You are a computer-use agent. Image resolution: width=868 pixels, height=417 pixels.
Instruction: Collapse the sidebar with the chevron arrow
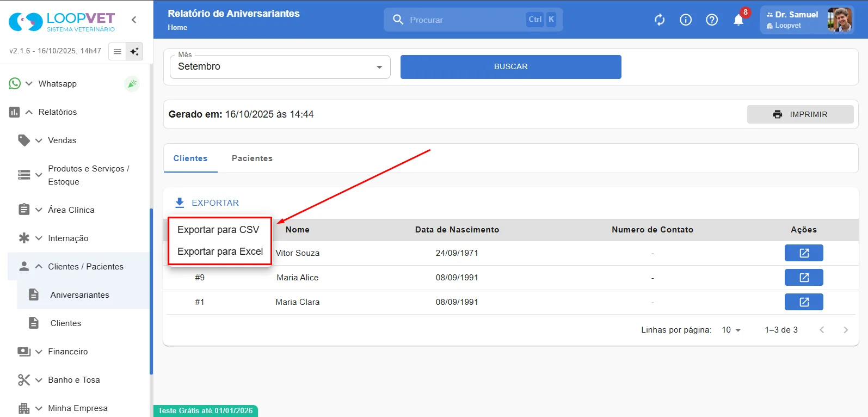(134, 20)
